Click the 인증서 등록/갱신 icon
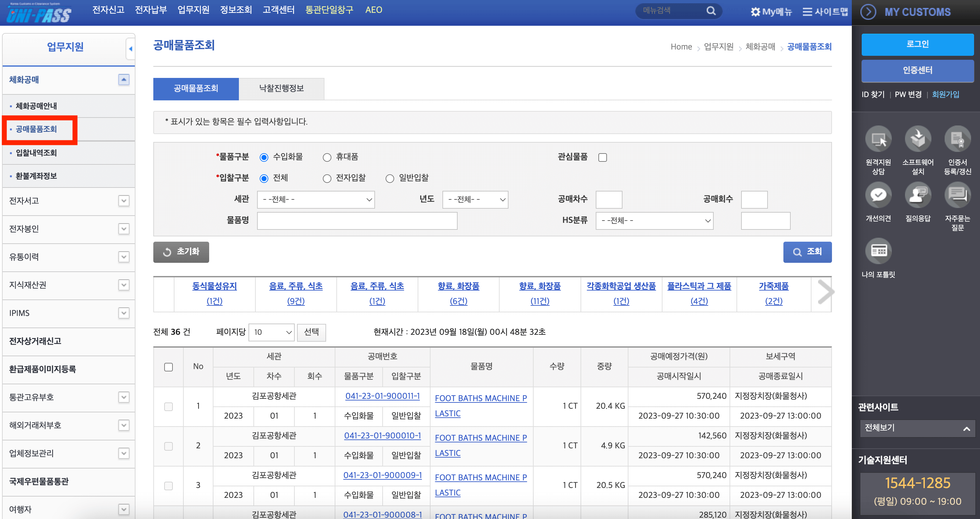The height and width of the screenshot is (519, 980). point(957,139)
